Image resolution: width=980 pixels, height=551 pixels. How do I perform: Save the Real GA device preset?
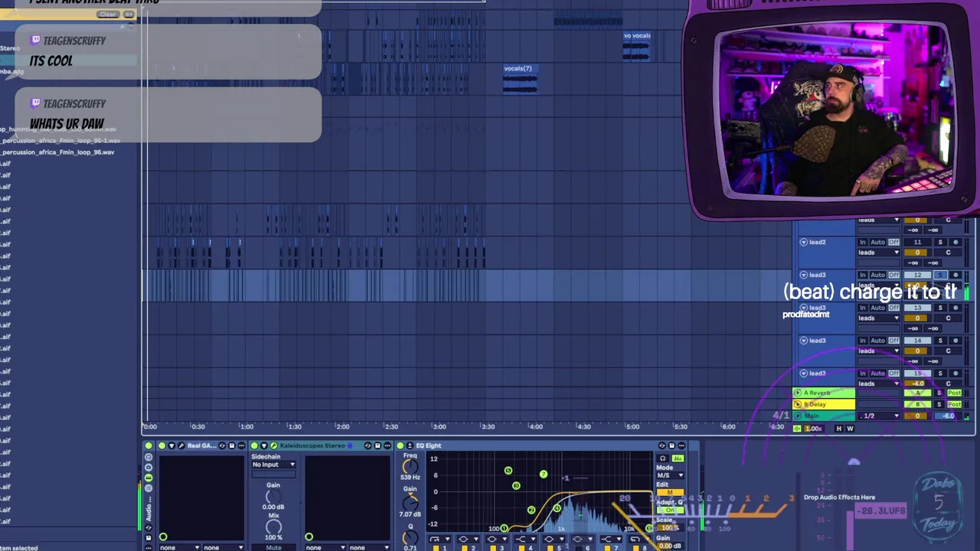pyautogui.click(x=232, y=445)
